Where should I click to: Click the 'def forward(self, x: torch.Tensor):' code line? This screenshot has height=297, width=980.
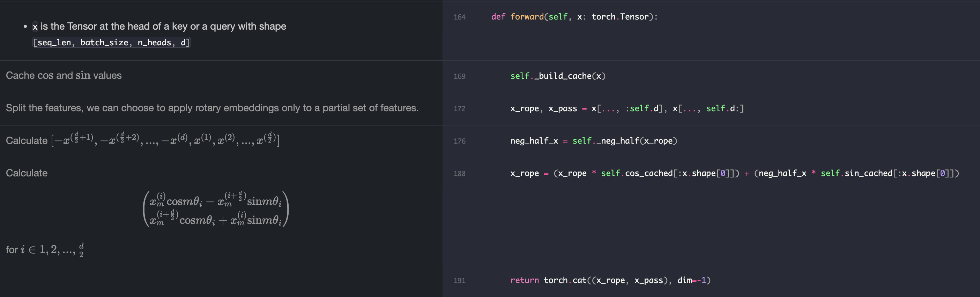click(x=574, y=17)
